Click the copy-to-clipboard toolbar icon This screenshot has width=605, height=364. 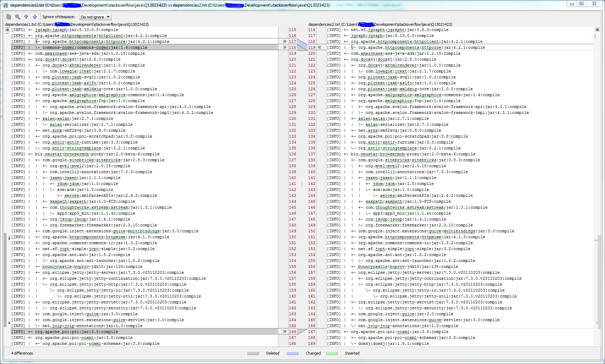(9, 17)
